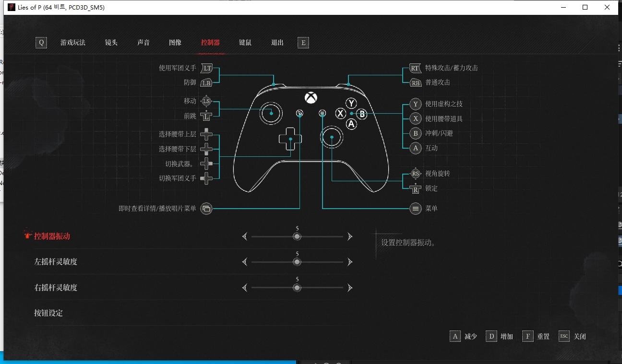Click the 控制器振动 slider handle
The image size is (622, 364).
pyautogui.click(x=297, y=236)
